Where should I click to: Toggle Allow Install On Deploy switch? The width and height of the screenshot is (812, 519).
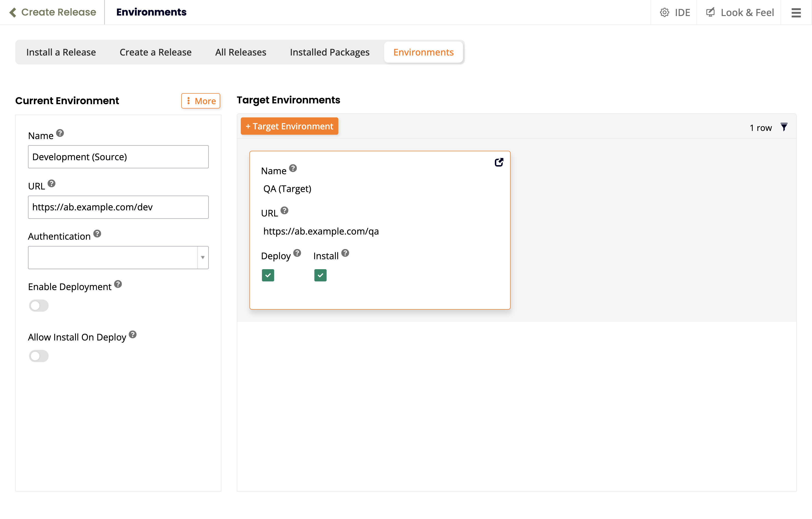(39, 356)
